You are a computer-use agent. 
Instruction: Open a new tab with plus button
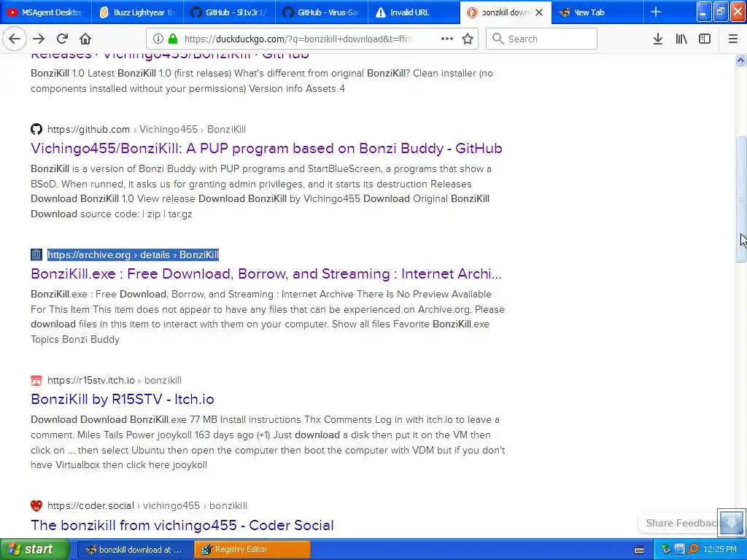point(656,12)
